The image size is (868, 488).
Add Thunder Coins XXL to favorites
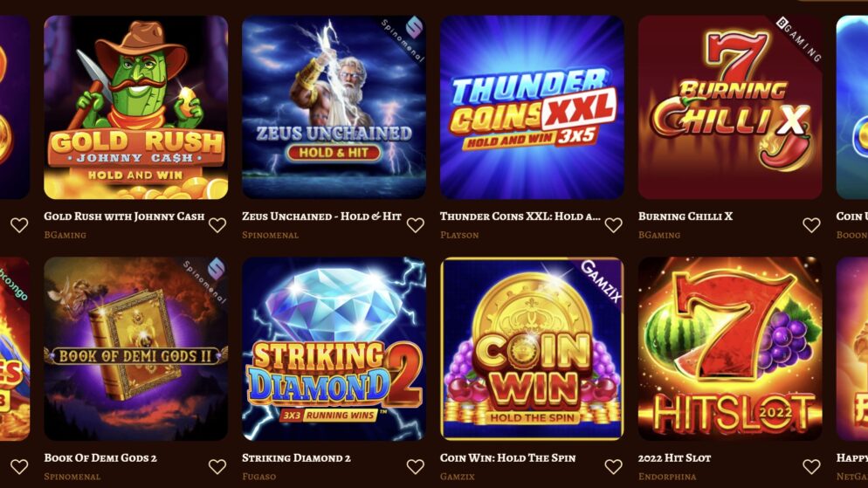coord(613,224)
